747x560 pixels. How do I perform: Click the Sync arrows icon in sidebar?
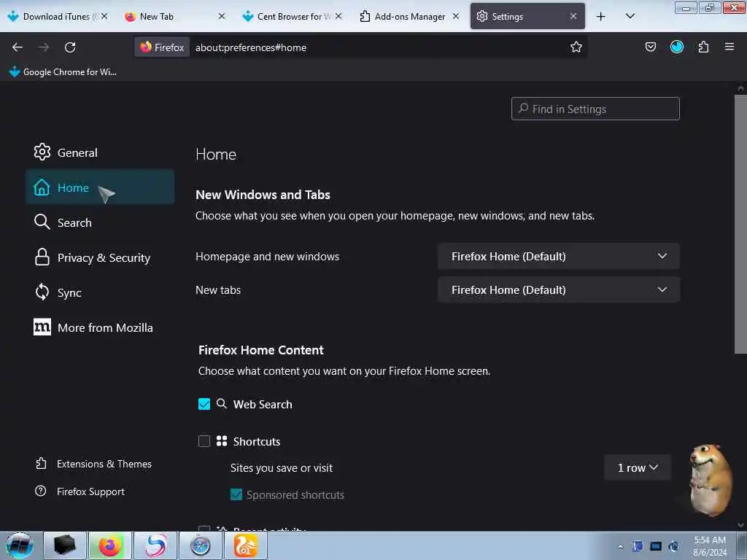[42, 292]
